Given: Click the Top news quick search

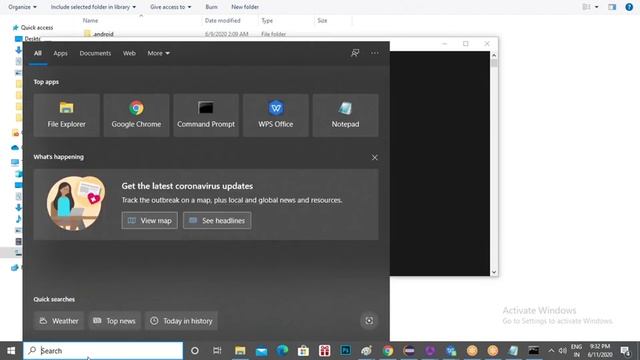Looking at the screenshot, I should (114, 321).
